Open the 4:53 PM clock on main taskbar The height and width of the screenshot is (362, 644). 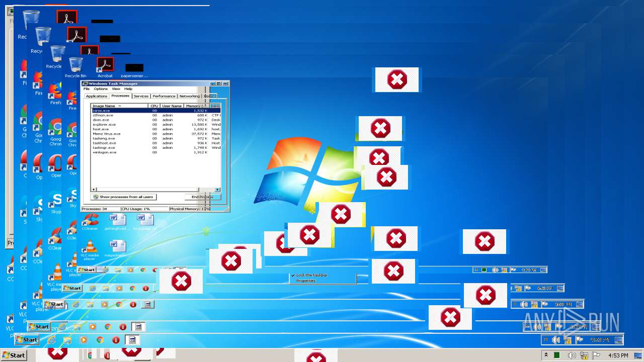pos(618,355)
